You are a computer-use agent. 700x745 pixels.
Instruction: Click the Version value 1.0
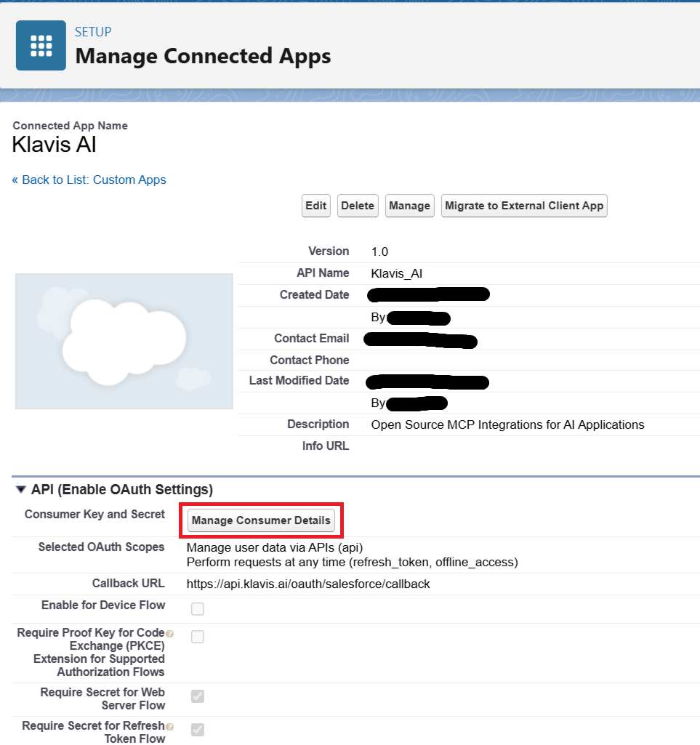click(x=379, y=251)
